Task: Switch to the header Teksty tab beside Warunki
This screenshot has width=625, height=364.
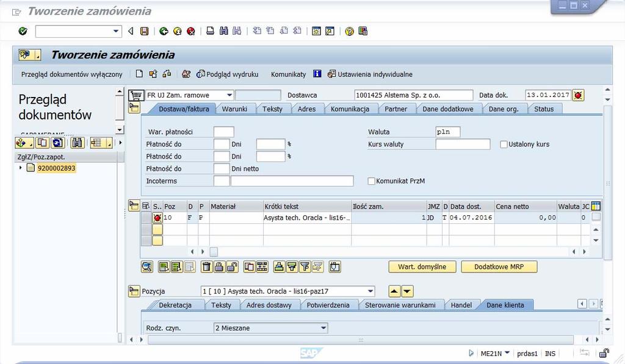Action: (272, 109)
